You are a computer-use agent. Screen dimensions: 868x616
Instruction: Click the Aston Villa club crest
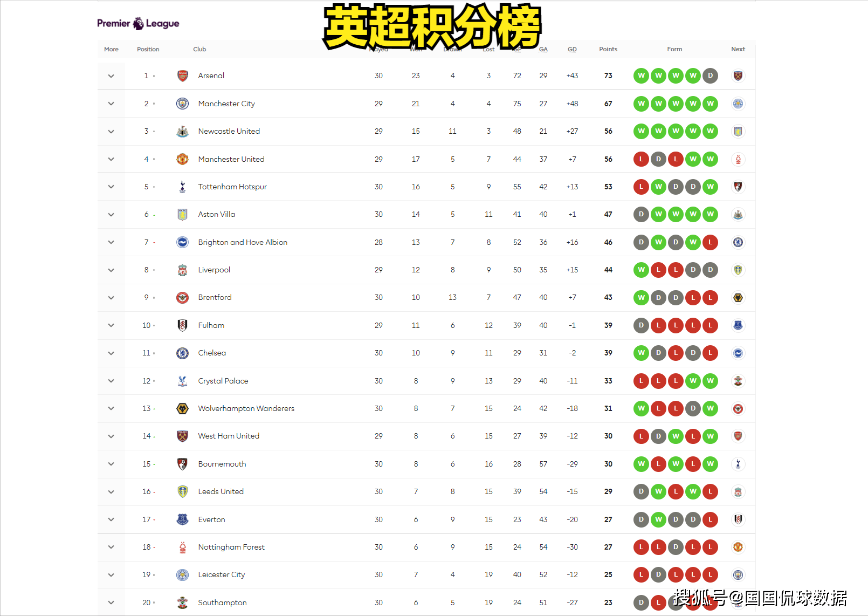click(183, 214)
